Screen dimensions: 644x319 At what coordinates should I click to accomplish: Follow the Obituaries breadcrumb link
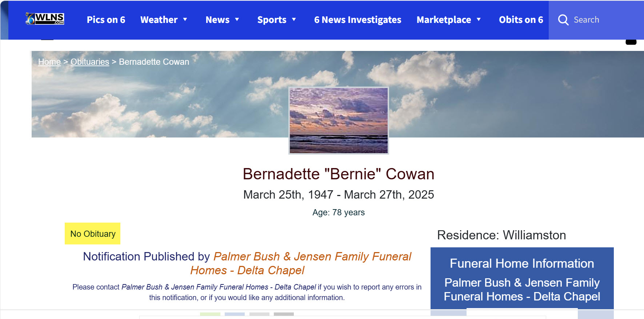pos(90,62)
